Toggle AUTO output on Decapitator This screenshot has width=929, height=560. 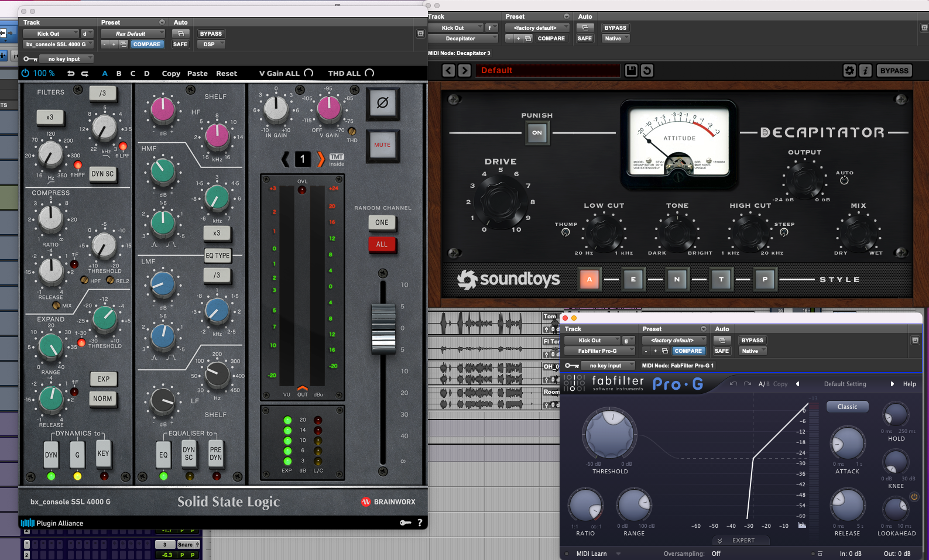pyautogui.click(x=844, y=180)
